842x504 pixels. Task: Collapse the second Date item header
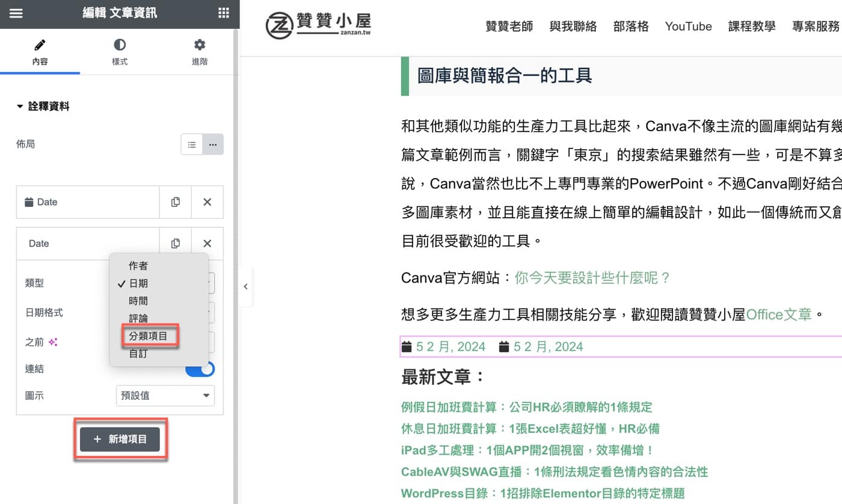(x=88, y=244)
